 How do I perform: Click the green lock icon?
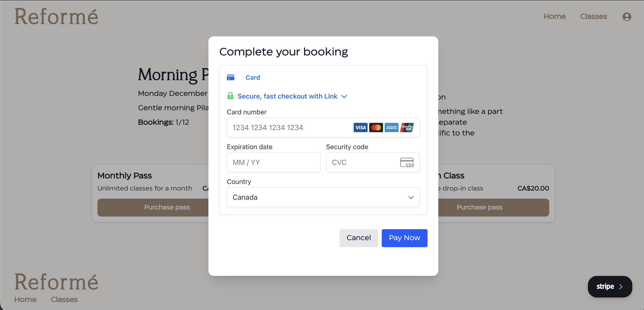tap(230, 96)
